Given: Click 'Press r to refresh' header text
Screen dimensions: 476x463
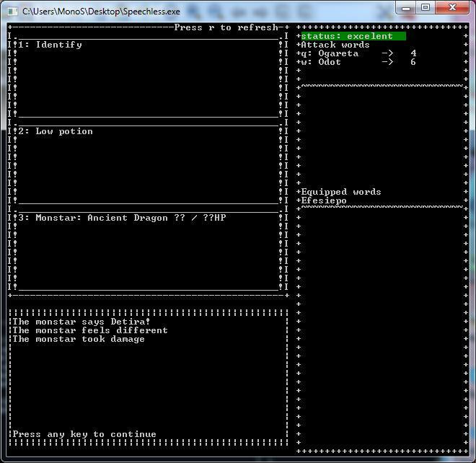Looking at the screenshot, I should click(x=226, y=27).
